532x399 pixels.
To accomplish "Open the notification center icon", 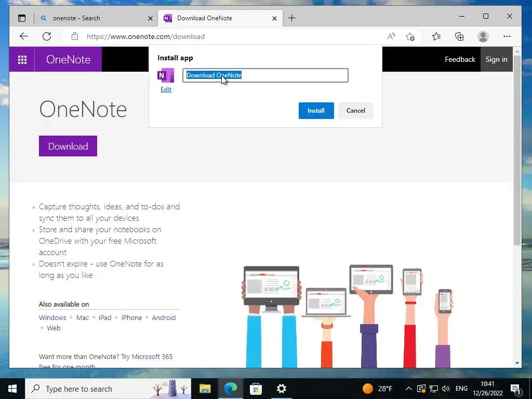I will click(516, 389).
